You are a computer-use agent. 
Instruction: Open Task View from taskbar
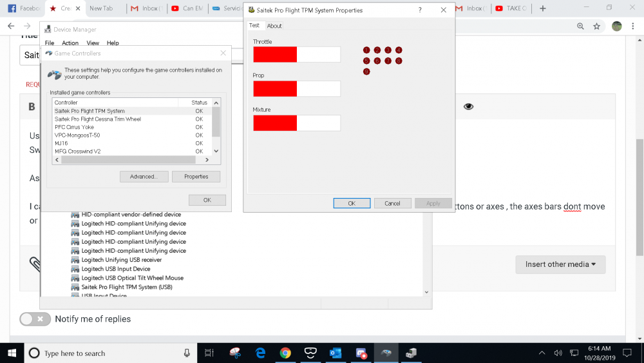(209, 353)
